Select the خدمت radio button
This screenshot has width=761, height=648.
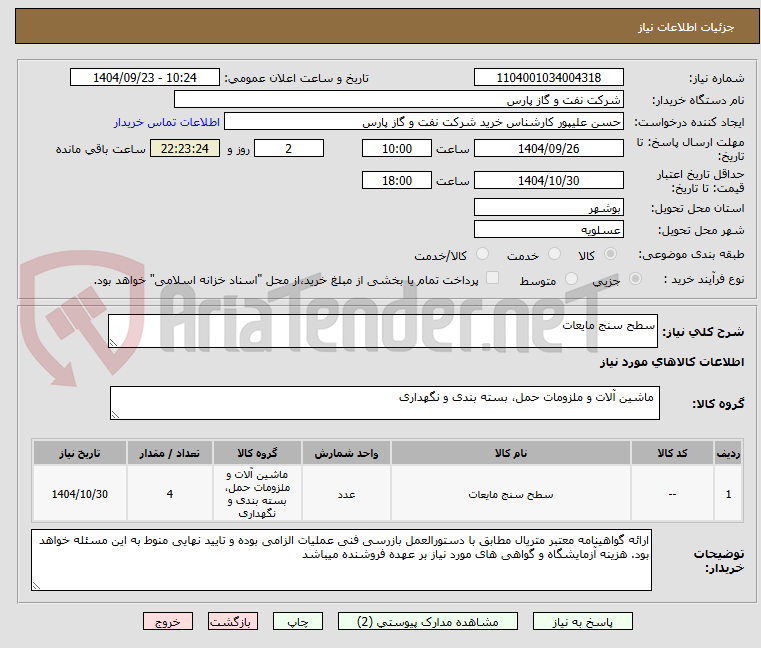tap(554, 254)
